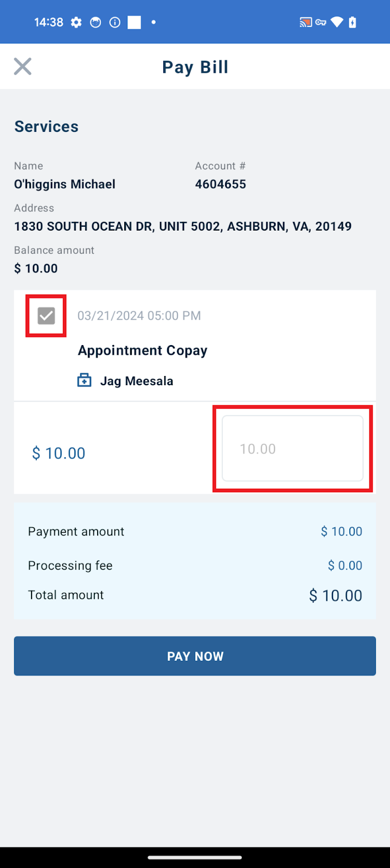Tap the PAY NOW button
This screenshot has height=868, width=390.
195,656
